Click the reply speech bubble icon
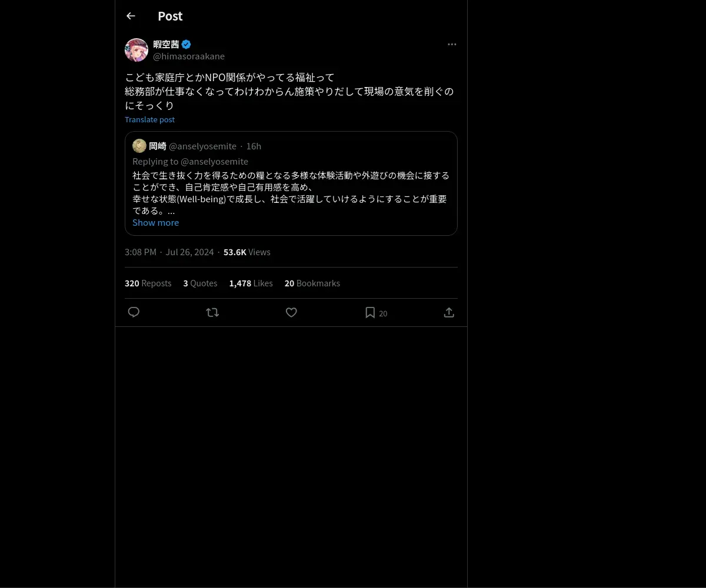706x588 pixels. click(x=134, y=312)
